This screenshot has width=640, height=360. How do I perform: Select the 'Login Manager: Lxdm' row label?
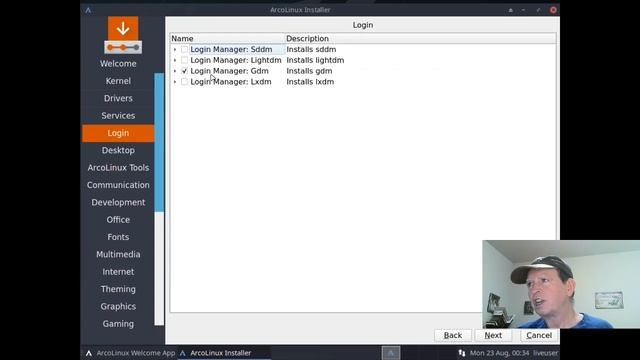coord(231,82)
